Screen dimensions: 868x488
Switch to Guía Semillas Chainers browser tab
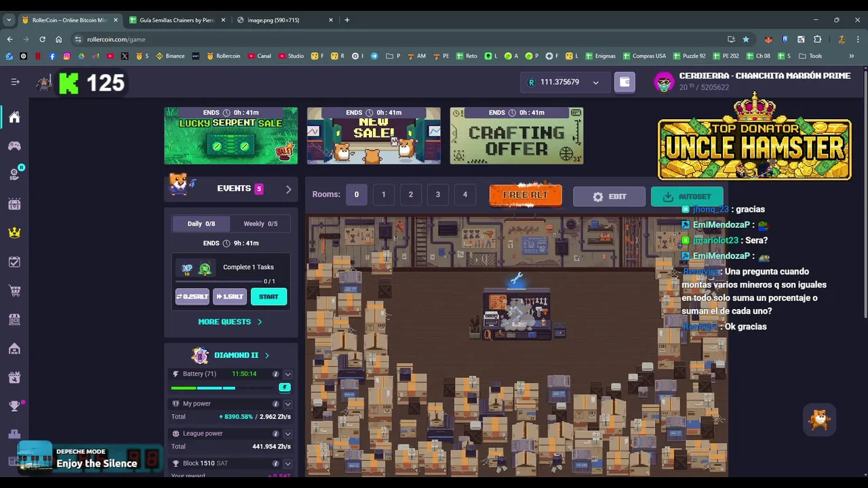tap(176, 20)
